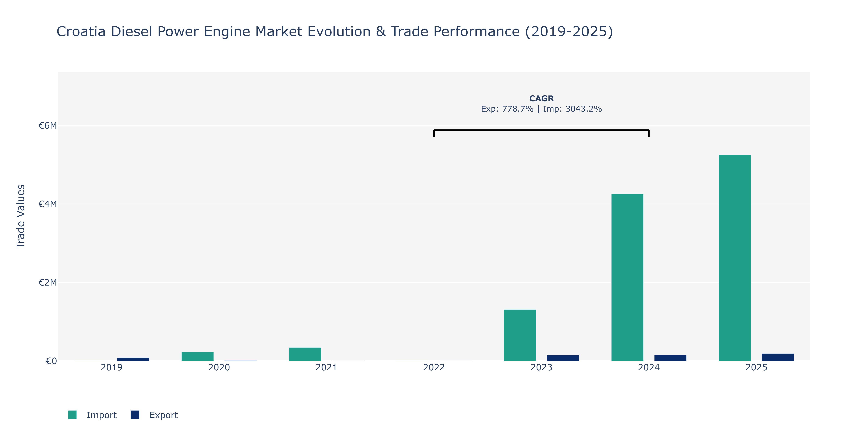Click the 'Exp: 778.7% | Imp: 3043.2%' text
Screen dimensions: 868x434
pos(541,109)
